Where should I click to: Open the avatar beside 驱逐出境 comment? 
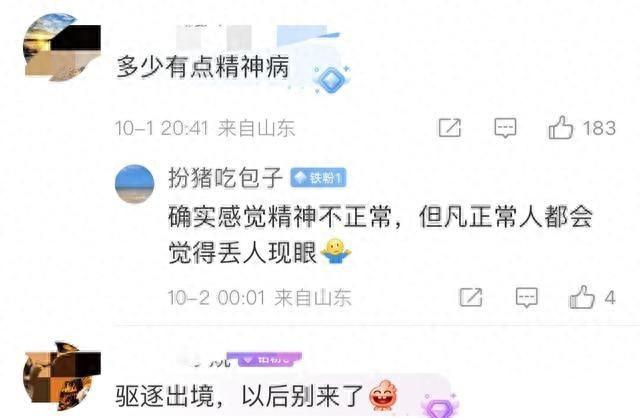pyautogui.click(x=62, y=376)
